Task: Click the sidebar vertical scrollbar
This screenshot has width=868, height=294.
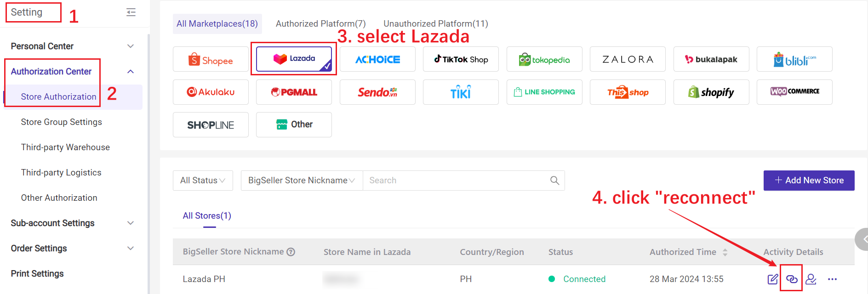Action: click(x=148, y=161)
